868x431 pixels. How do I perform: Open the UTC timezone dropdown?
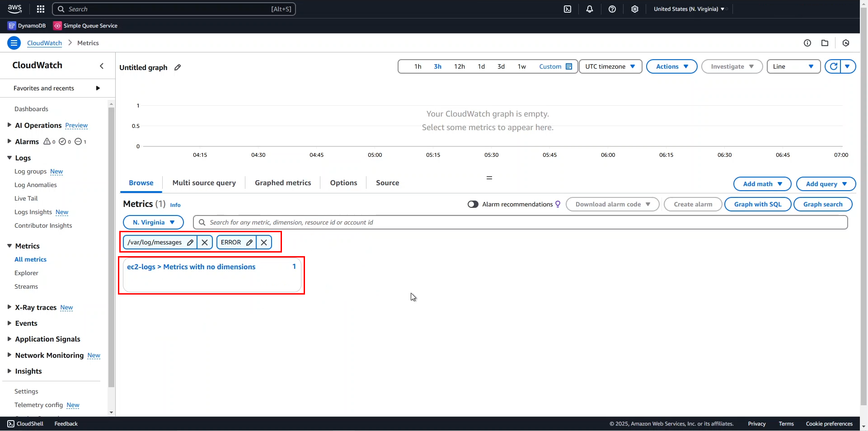point(610,66)
